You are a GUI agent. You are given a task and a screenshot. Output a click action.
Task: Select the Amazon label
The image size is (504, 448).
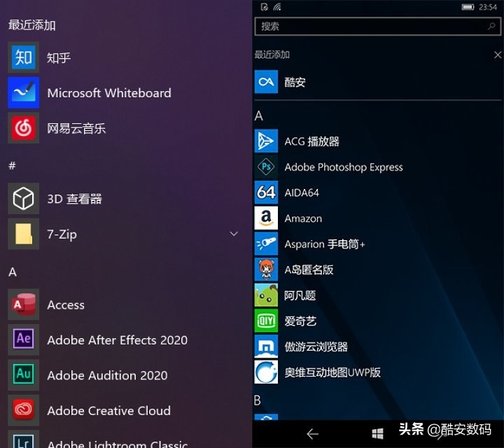click(303, 218)
